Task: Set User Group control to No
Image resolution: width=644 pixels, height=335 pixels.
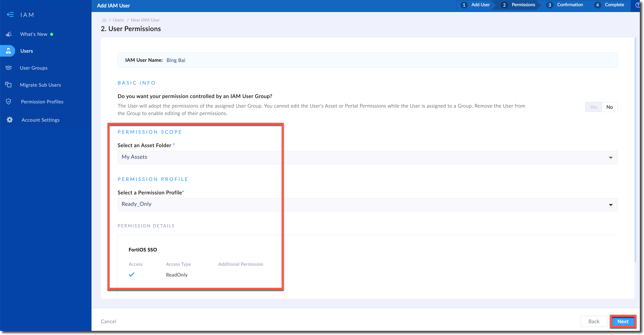Action: (x=610, y=107)
